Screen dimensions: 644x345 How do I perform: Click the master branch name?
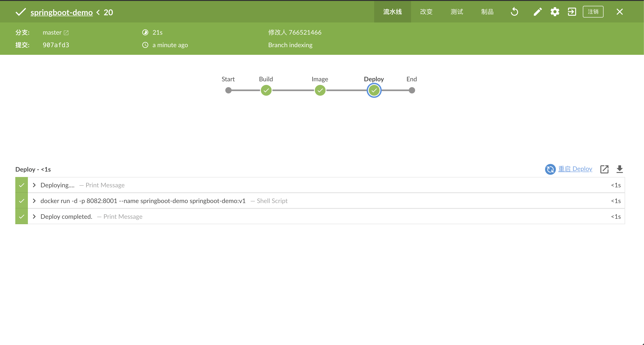(52, 32)
